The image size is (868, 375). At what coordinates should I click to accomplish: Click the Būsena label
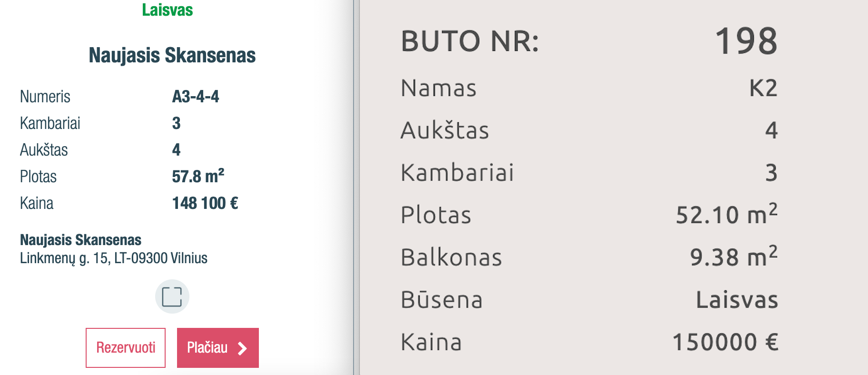tap(442, 300)
